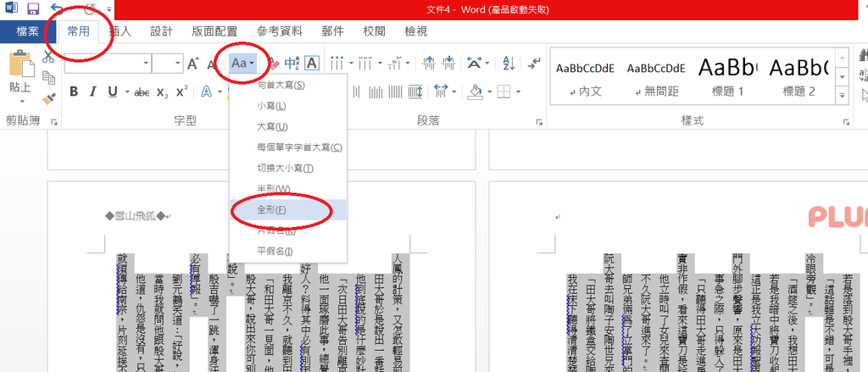
Task: Open the shading paint bucket dropdown arrow
Action: point(488,92)
